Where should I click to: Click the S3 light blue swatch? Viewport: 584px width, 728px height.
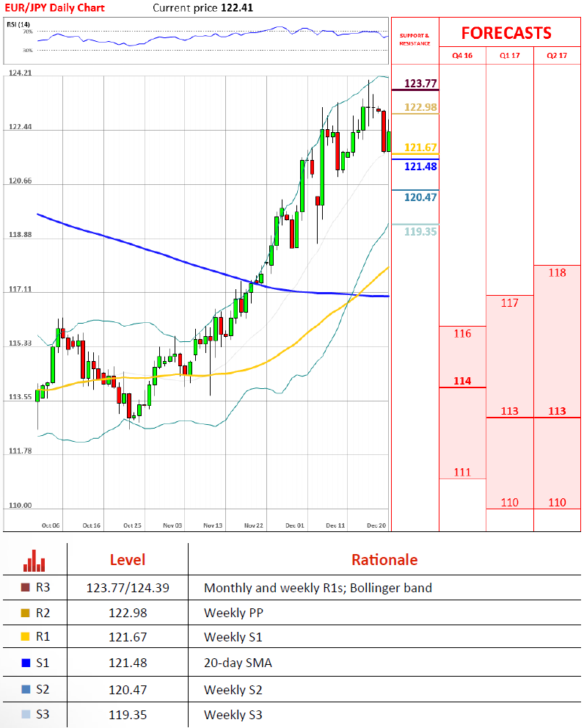26,714
